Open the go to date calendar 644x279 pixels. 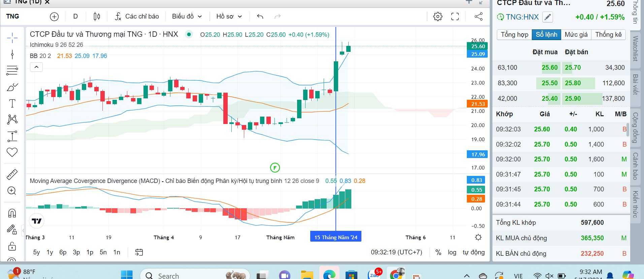point(139,252)
